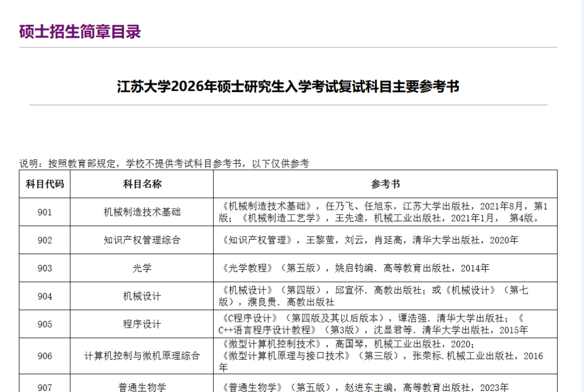Click subject code 903 cell

(45, 268)
